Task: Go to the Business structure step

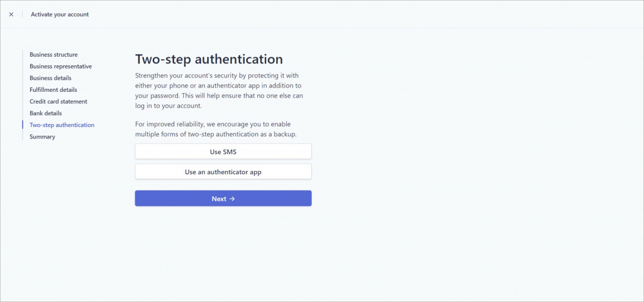Action: coord(53,55)
